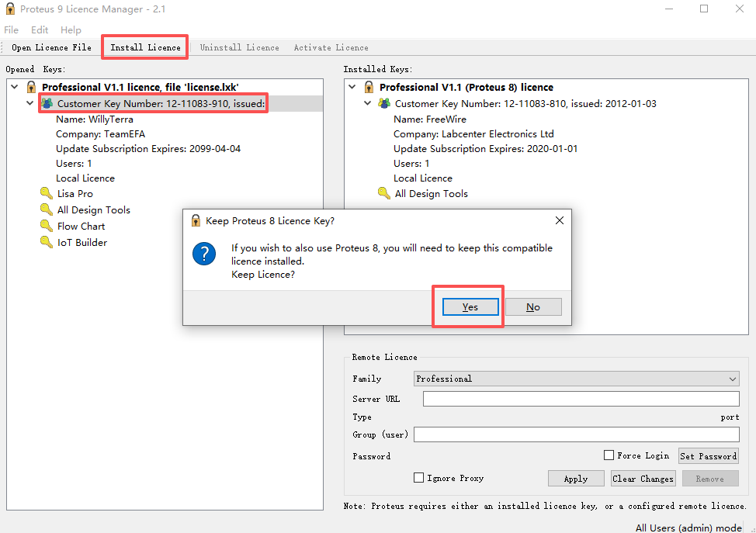Click users icon beside Customer Key 12-11083-810
This screenshot has height=533, width=756.
[x=384, y=103]
